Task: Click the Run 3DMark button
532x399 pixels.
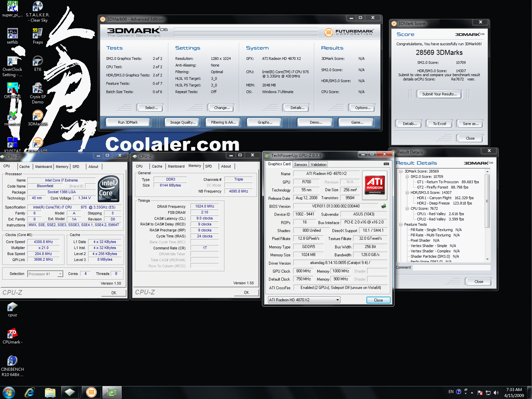Action: click(x=128, y=122)
